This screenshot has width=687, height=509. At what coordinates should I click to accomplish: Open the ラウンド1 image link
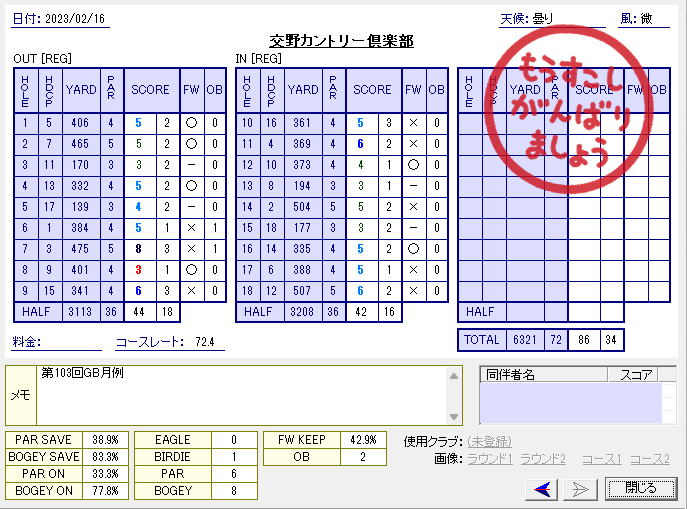(493, 459)
